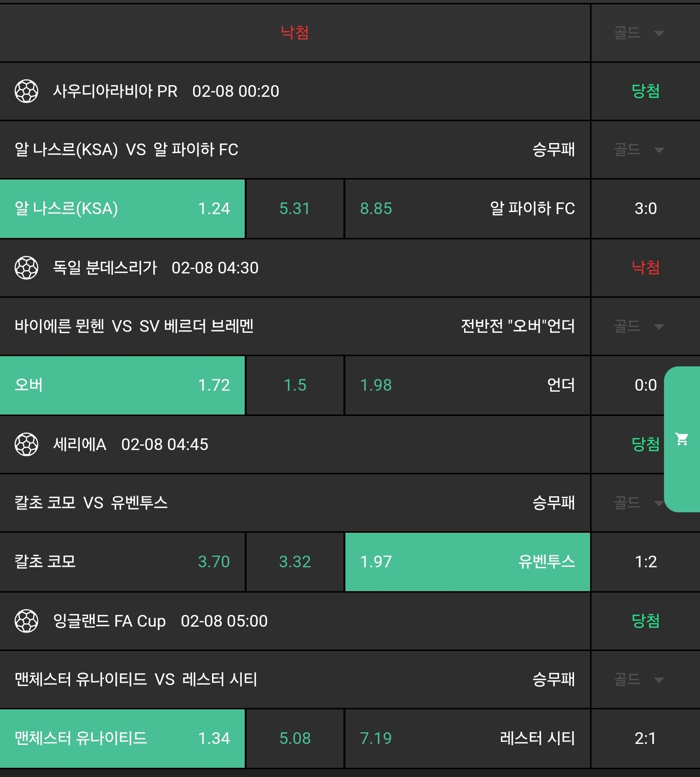The width and height of the screenshot is (700, 777).
Task: Choose 알 파이하 FC at 8.85
Action: [x=467, y=209]
